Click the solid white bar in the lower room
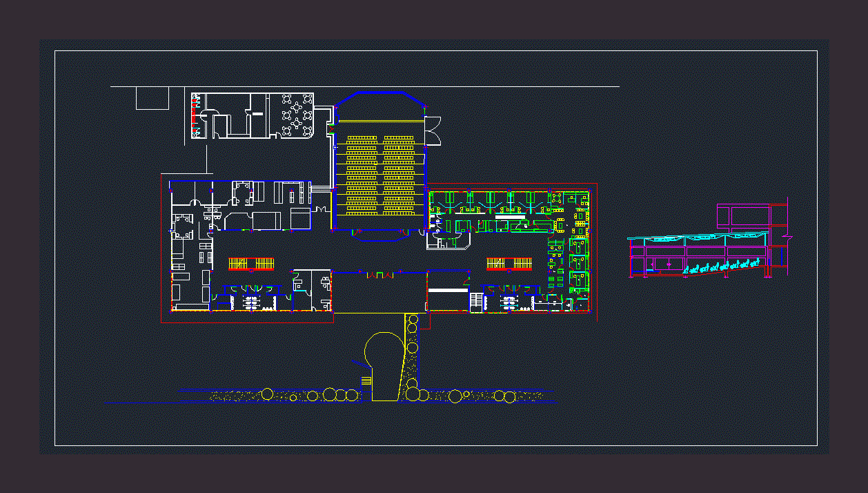The image size is (868, 493). pos(448,291)
